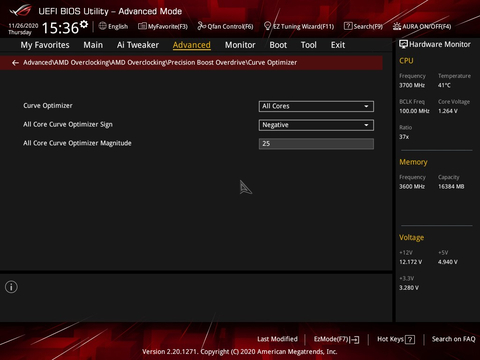This screenshot has width=480, height=360.
Task: Click the 11/26/2020 date text
Action: point(23,26)
